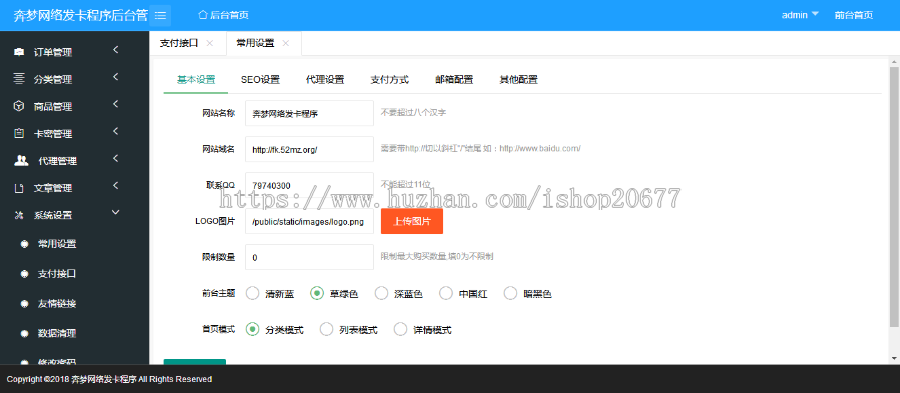Click the 商品管理 cube icon

[x=19, y=106]
